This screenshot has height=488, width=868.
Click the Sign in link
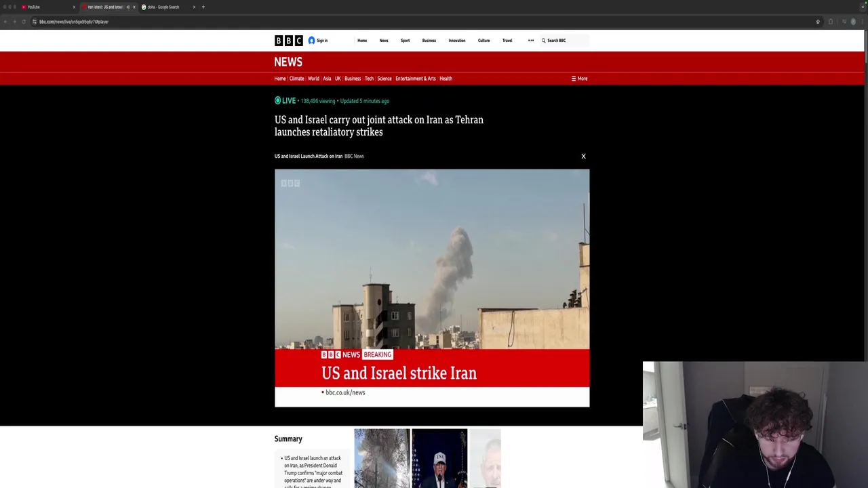point(322,41)
